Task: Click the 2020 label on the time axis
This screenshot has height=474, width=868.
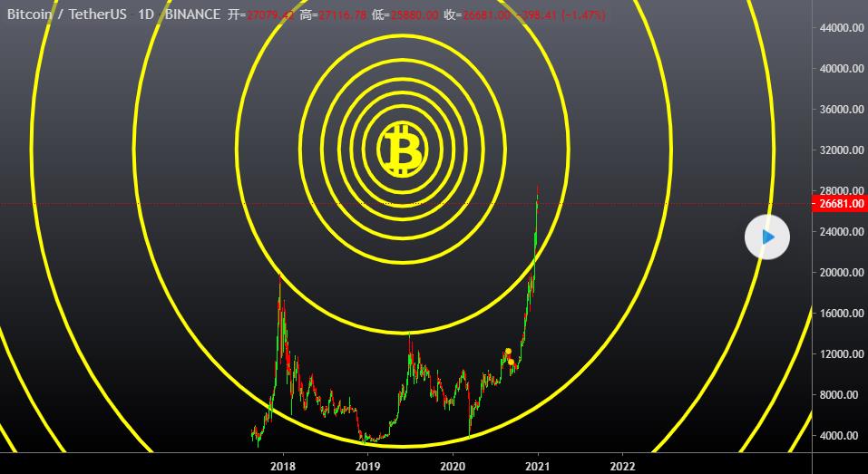Action: tap(453, 466)
